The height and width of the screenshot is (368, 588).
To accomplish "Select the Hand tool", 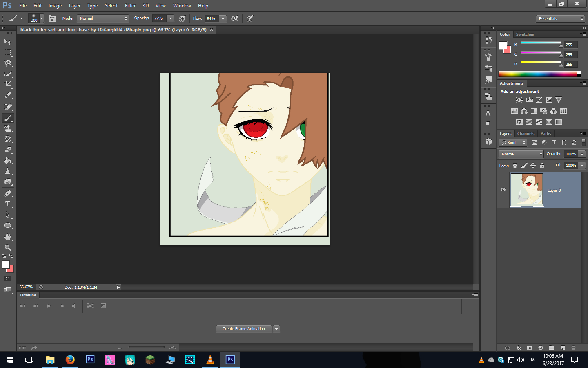I will [x=8, y=237].
